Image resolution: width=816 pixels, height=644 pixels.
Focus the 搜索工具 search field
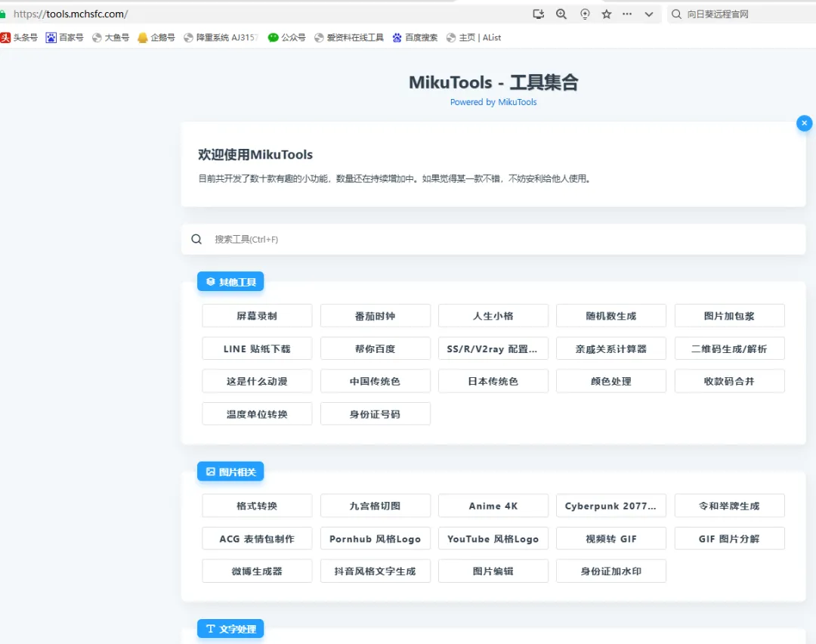493,240
